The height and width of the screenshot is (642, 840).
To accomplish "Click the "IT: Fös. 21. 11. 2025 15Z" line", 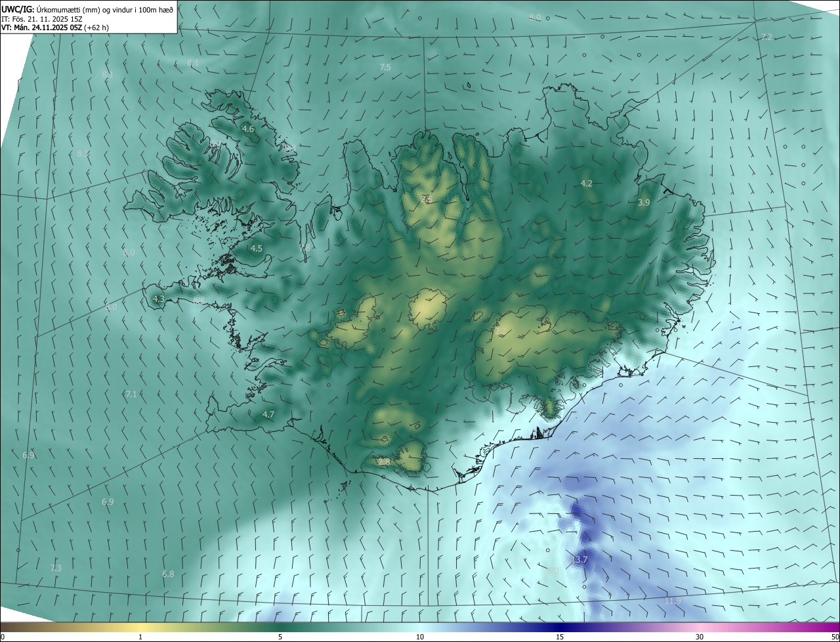I will (x=41, y=19).
